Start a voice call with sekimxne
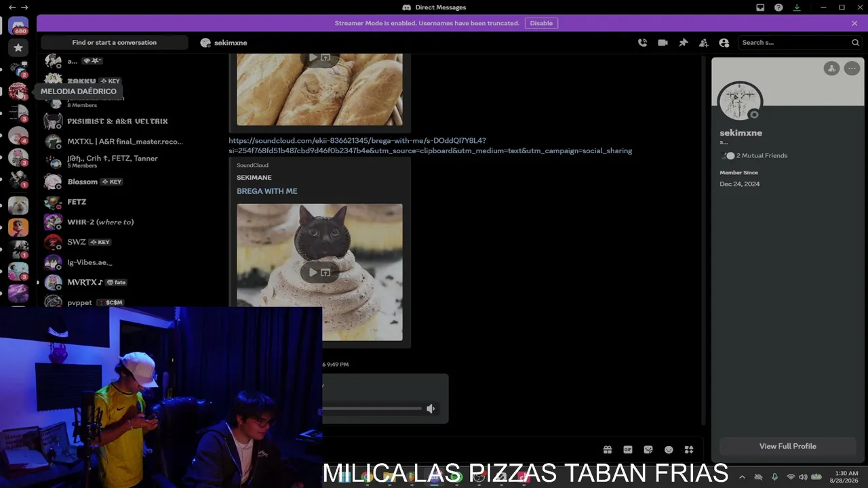The width and height of the screenshot is (868, 488). 642,43
